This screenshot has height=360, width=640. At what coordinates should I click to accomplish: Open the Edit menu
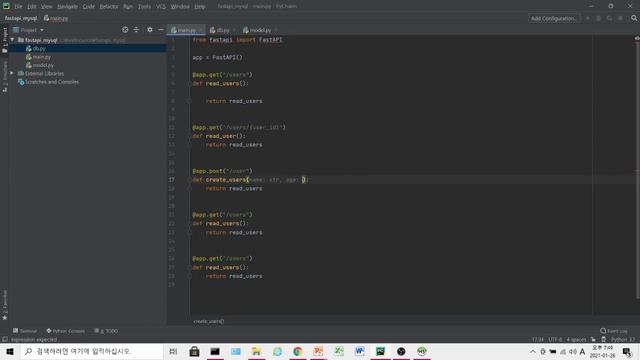tap(32, 7)
